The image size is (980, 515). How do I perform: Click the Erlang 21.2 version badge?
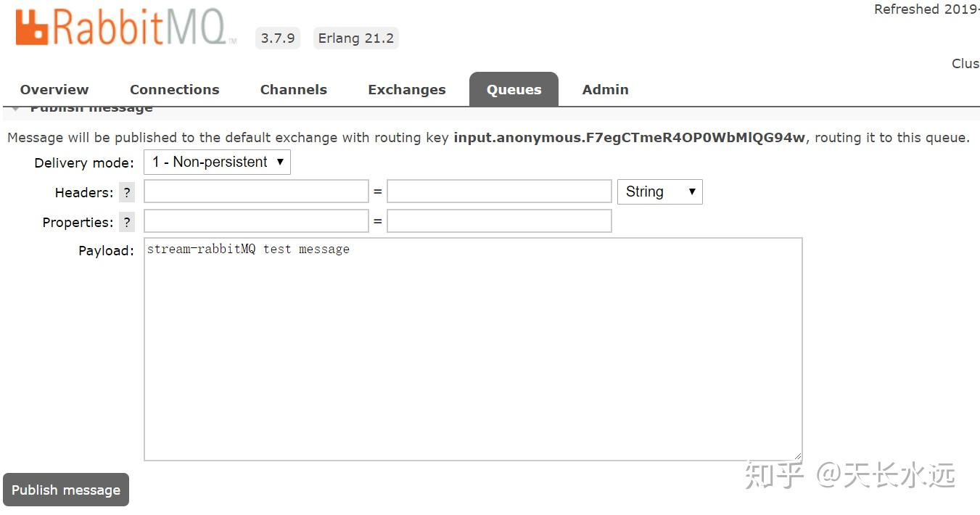[x=355, y=38]
